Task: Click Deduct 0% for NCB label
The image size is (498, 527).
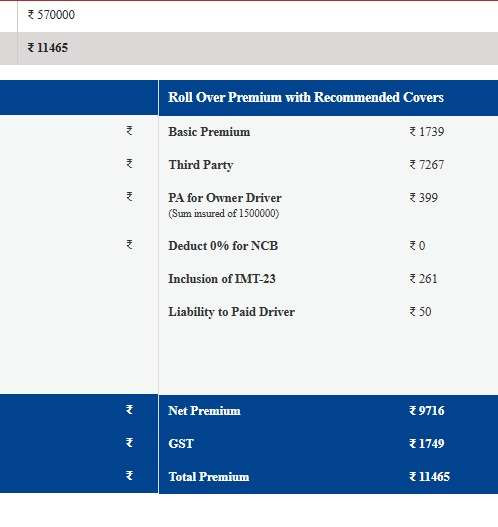Action: tap(223, 246)
